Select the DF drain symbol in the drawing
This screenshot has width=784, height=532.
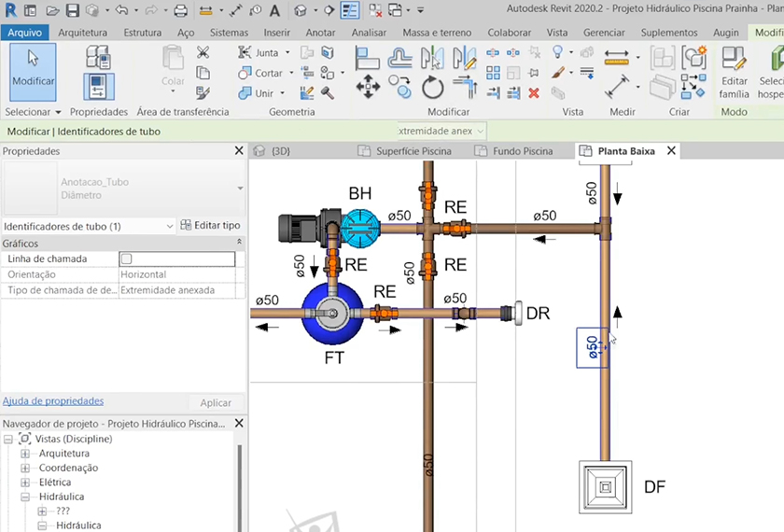point(606,486)
